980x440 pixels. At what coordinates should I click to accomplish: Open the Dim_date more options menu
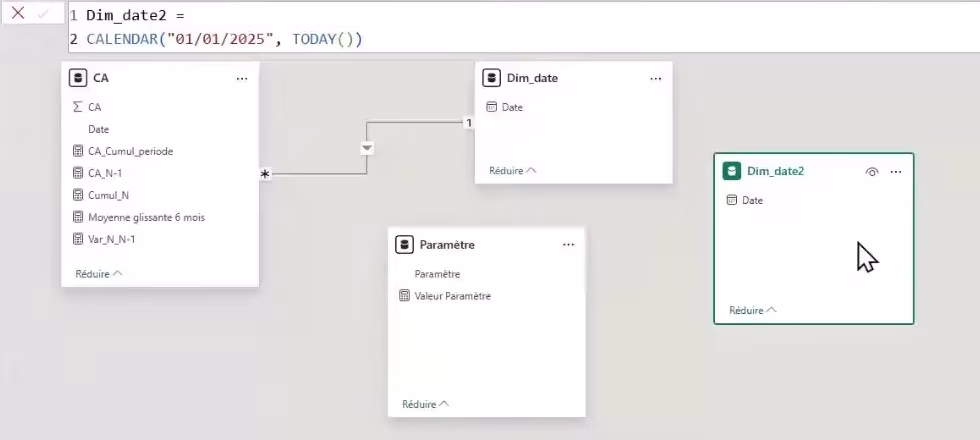click(x=656, y=78)
